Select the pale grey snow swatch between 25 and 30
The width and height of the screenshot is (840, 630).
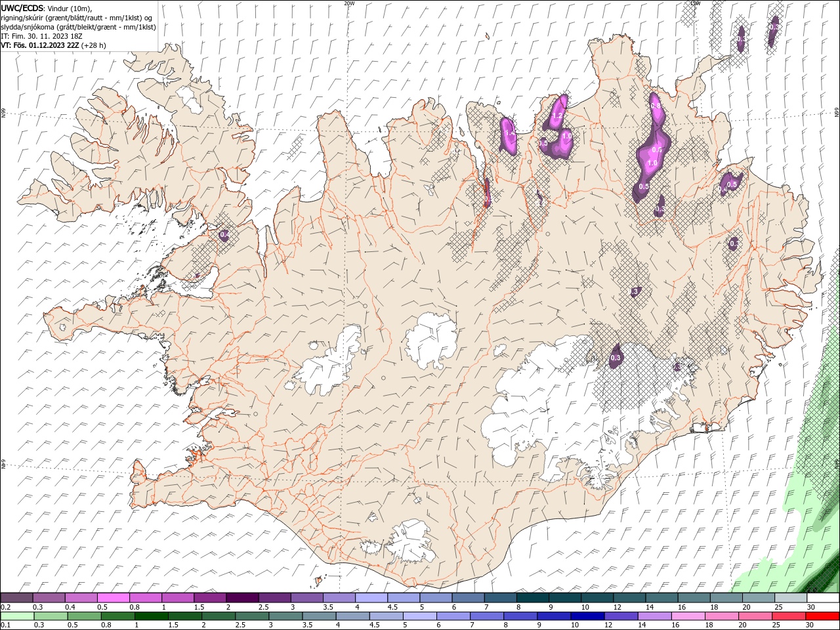tap(790, 598)
